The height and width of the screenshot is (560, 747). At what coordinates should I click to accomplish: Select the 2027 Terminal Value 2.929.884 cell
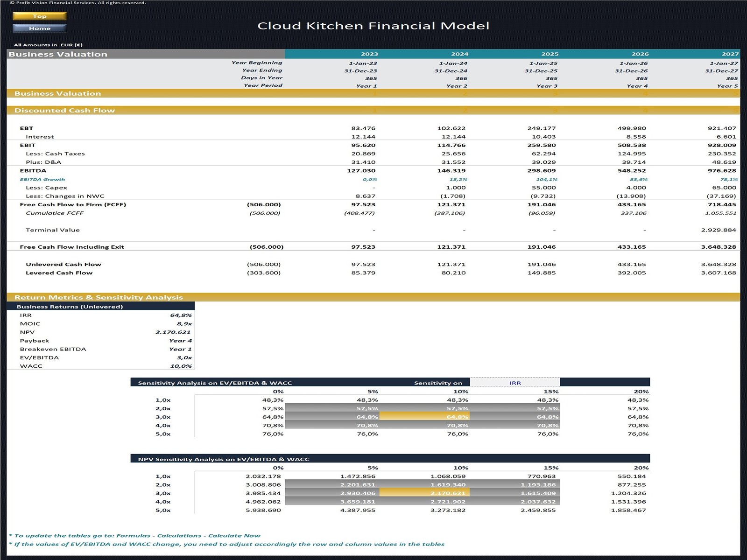718,230
